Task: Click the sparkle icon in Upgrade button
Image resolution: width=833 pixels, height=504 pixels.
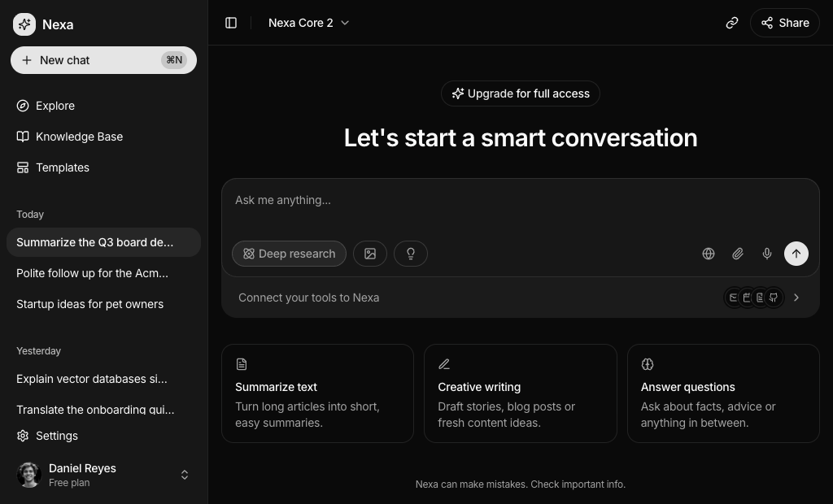Action: (x=457, y=93)
